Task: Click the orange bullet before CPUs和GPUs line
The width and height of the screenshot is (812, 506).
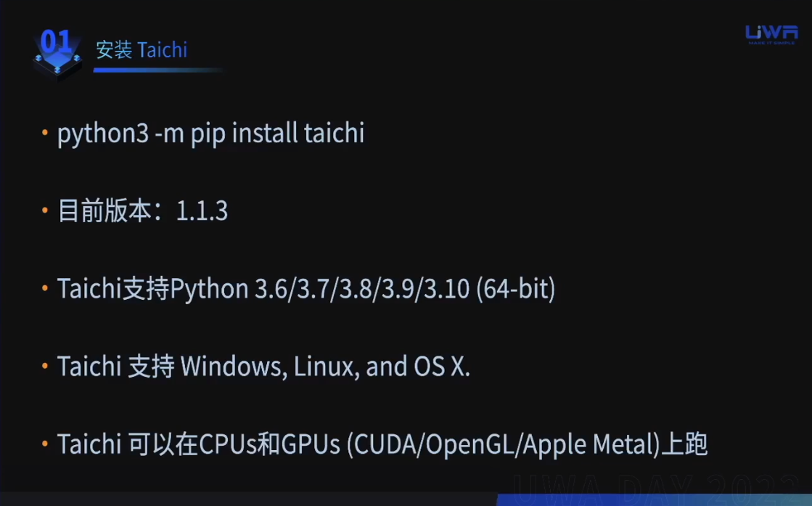Action: tap(45, 444)
